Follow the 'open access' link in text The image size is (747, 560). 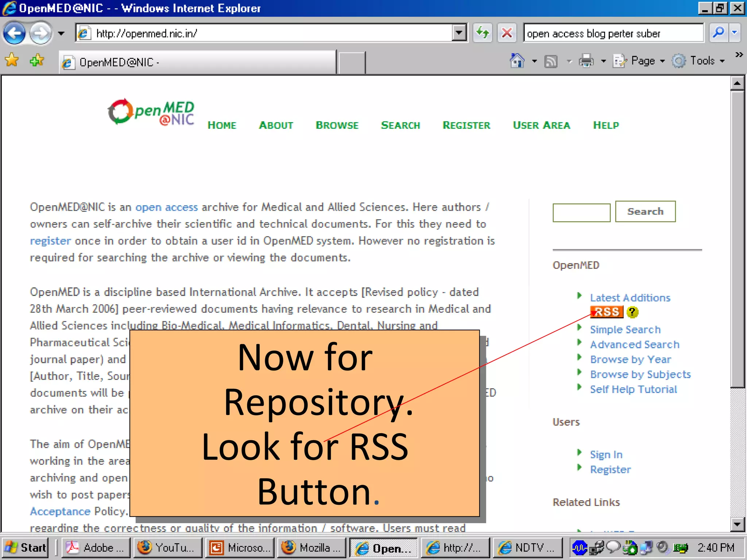coord(167,207)
